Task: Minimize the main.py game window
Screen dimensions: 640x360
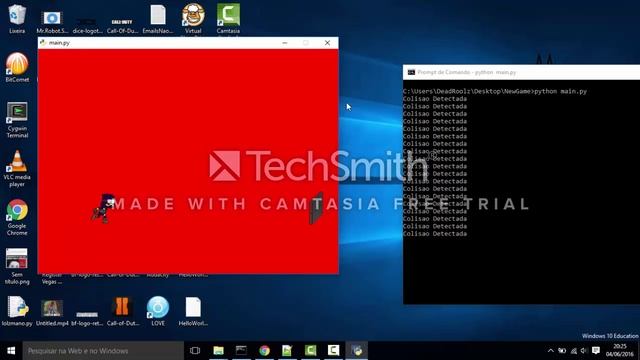Action: point(284,43)
